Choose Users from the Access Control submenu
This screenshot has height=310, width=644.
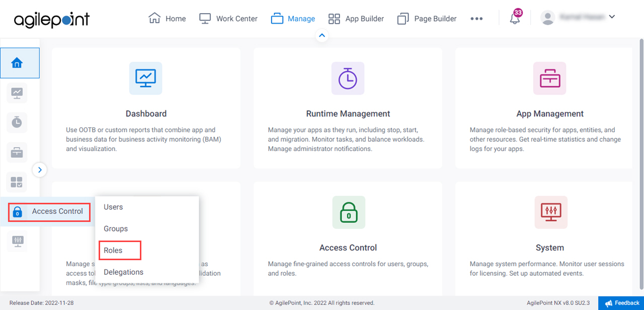[113, 207]
